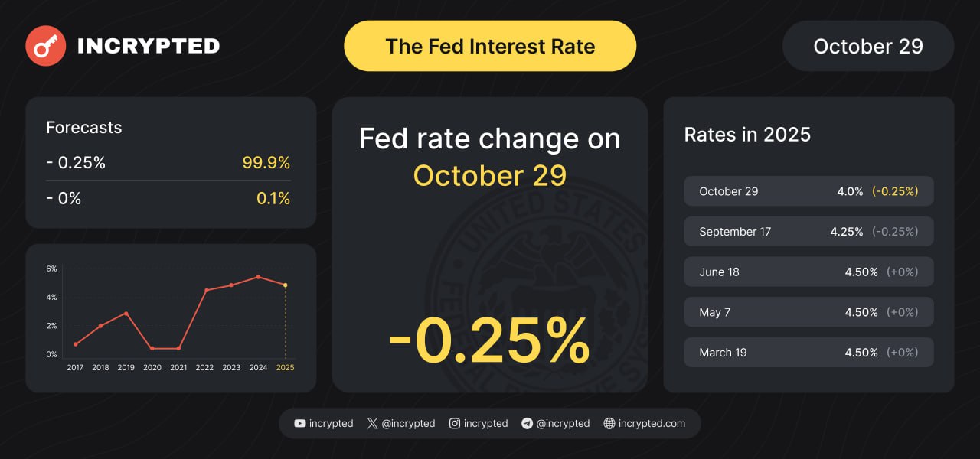Viewport: 980px width, 459px height.
Task: Click the Incrypted key logo icon
Action: (45, 46)
